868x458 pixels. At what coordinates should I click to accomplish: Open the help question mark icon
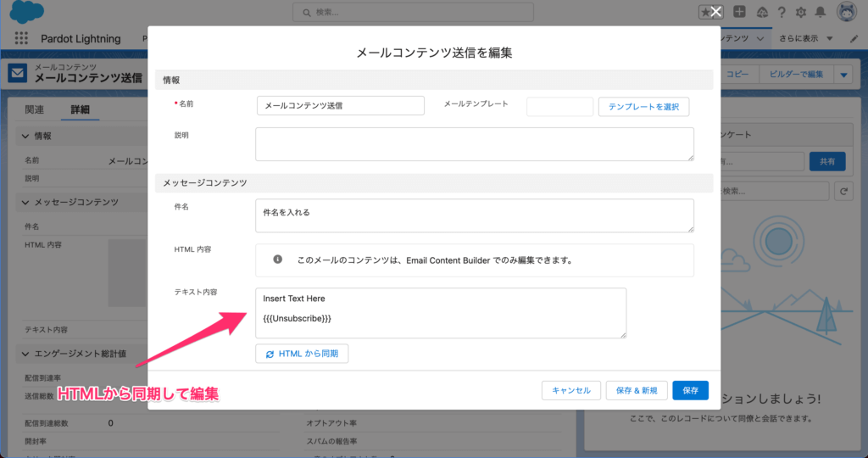(x=782, y=12)
